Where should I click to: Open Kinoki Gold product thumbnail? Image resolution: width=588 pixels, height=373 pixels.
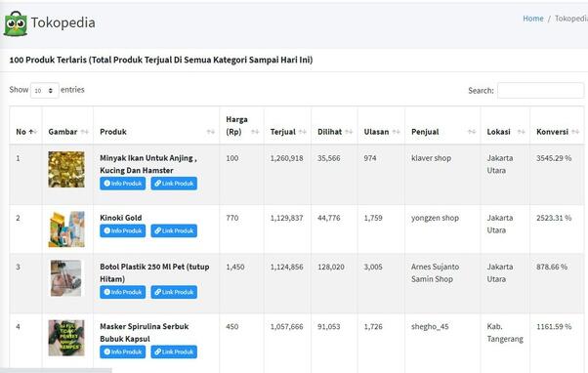66,229
